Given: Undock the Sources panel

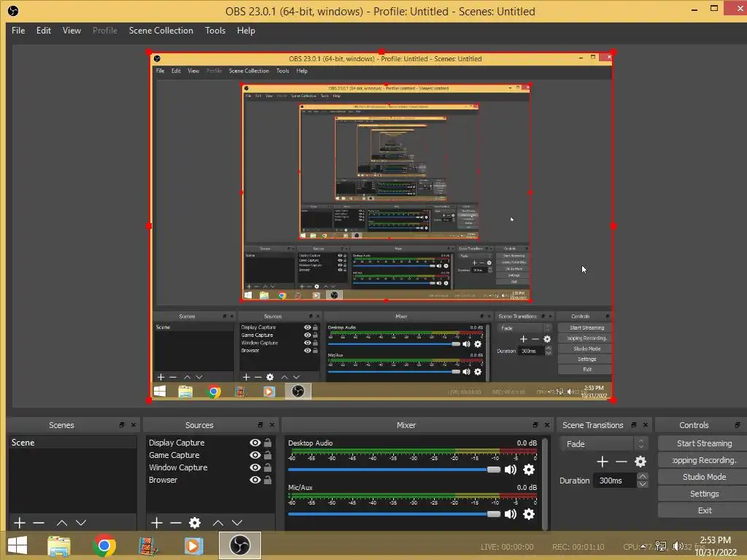Looking at the screenshot, I should coord(260,425).
